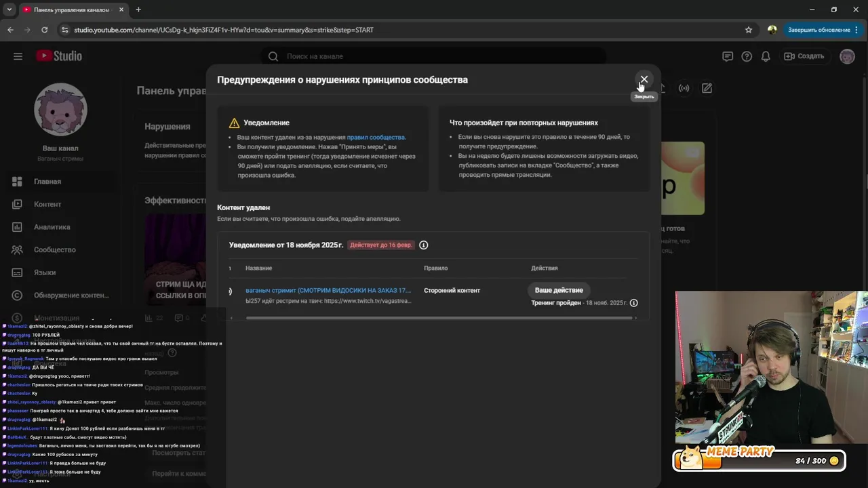
Task: Click the Название column header
Action: (x=258, y=268)
